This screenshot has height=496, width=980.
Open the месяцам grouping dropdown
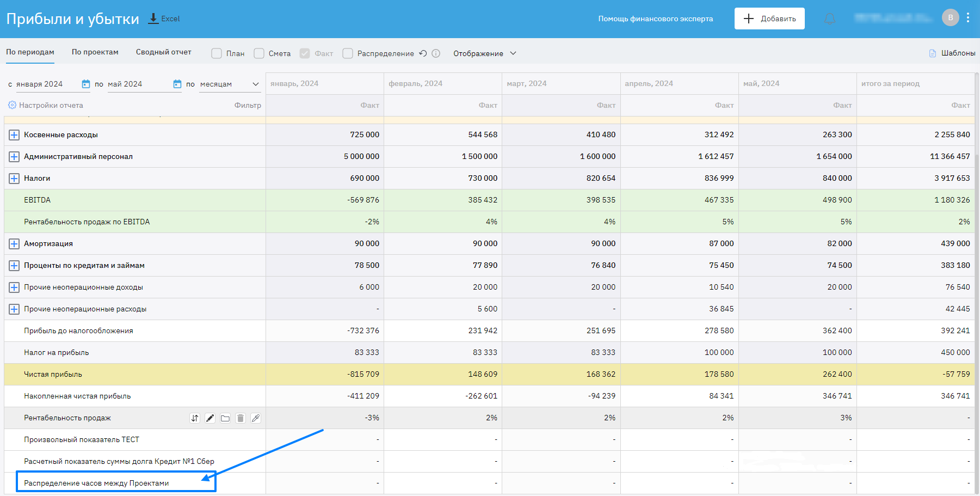pos(229,84)
